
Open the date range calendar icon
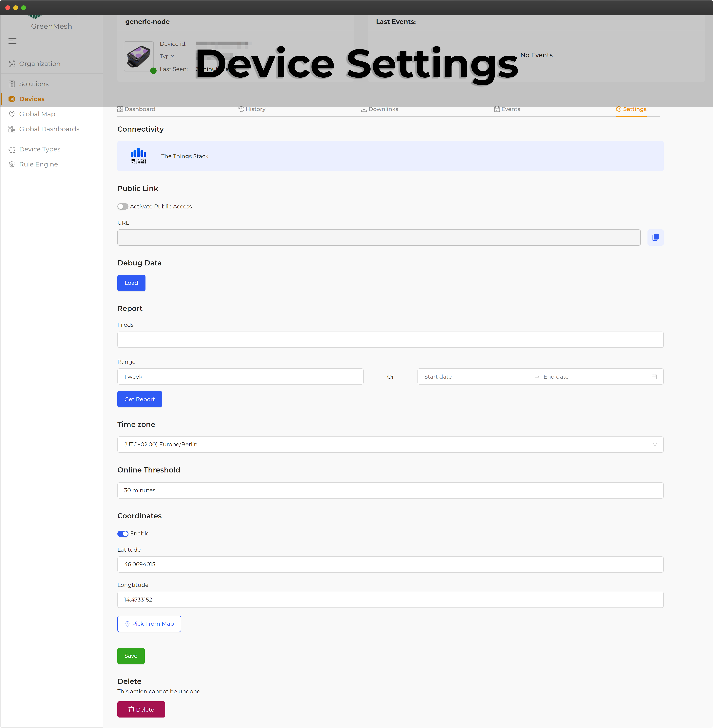(654, 377)
